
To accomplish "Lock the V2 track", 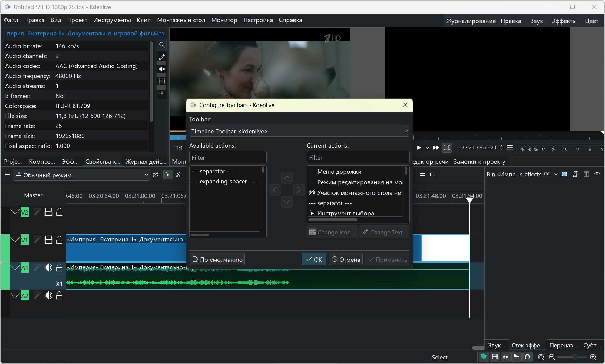I will pos(59,212).
